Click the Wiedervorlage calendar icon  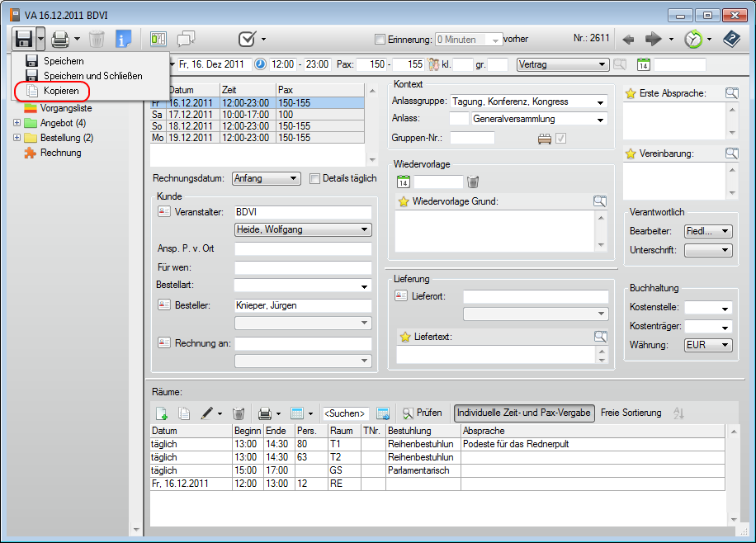click(404, 182)
